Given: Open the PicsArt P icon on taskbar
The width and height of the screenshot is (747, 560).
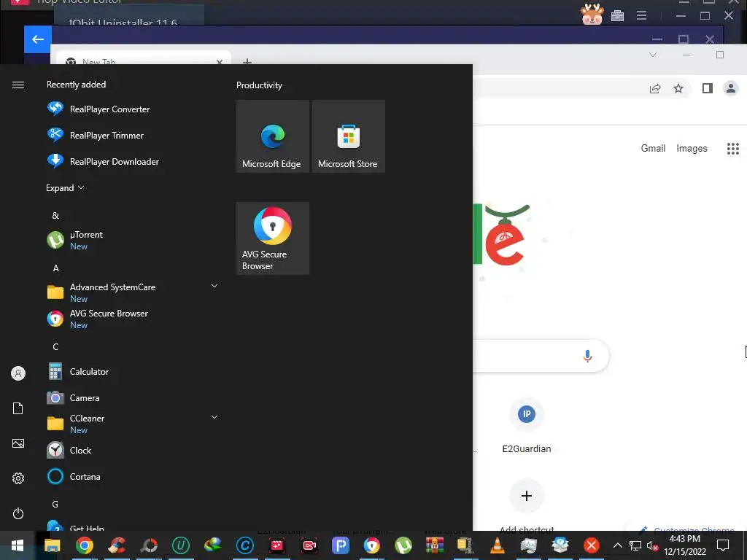Looking at the screenshot, I should click(341, 545).
